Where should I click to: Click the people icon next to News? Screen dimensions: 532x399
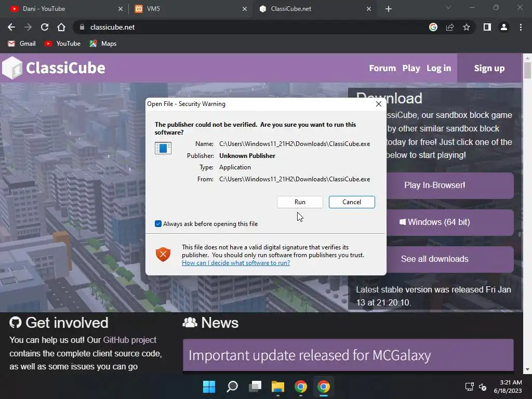[x=190, y=322]
